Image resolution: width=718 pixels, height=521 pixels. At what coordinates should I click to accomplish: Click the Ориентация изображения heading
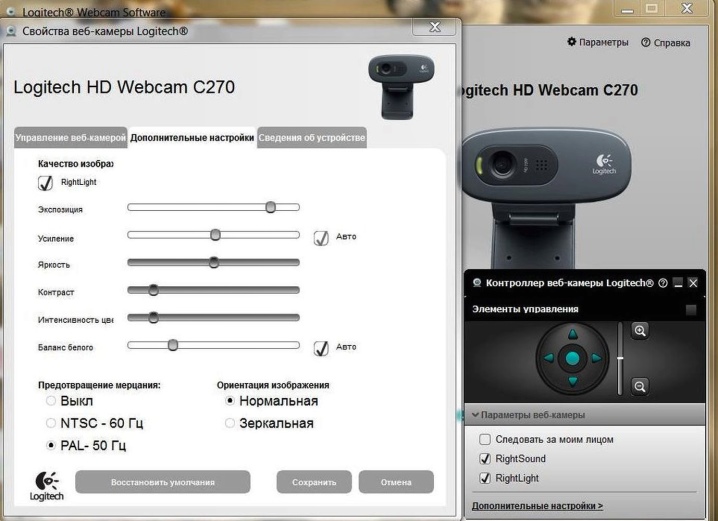[x=273, y=385]
